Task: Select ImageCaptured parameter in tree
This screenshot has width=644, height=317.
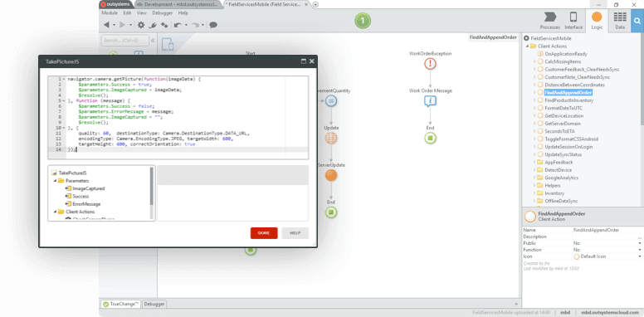Action: coord(88,188)
